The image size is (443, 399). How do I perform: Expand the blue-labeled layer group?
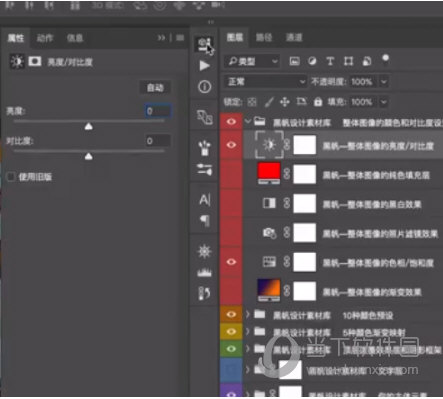pyautogui.click(x=248, y=369)
